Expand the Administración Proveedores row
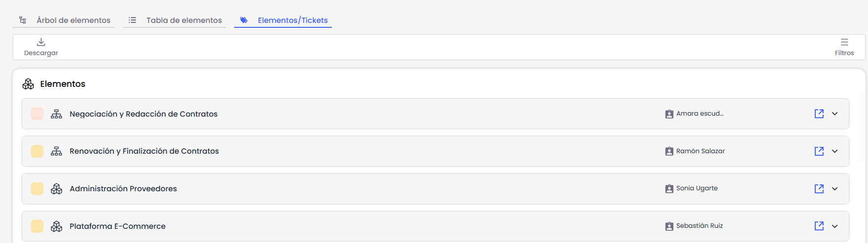This screenshot has height=243, width=868. click(835, 189)
